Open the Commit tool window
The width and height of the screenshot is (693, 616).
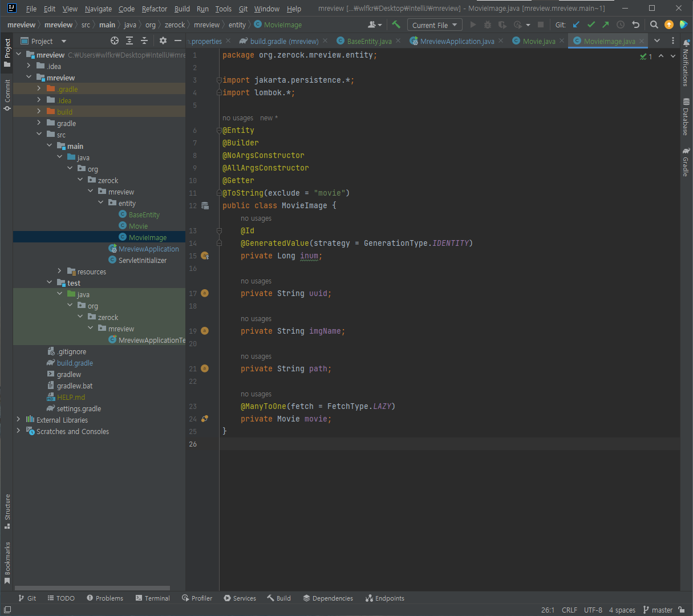click(7, 95)
